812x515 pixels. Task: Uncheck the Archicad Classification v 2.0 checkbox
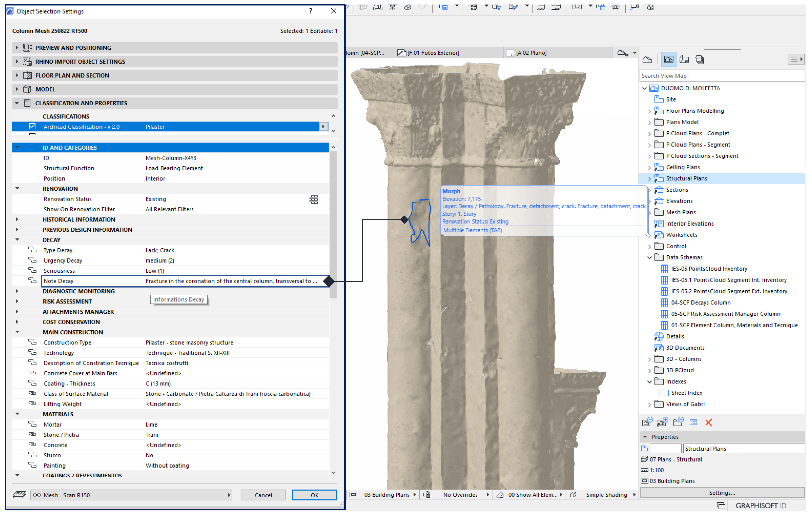pyautogui.click(x=32, y=126)
